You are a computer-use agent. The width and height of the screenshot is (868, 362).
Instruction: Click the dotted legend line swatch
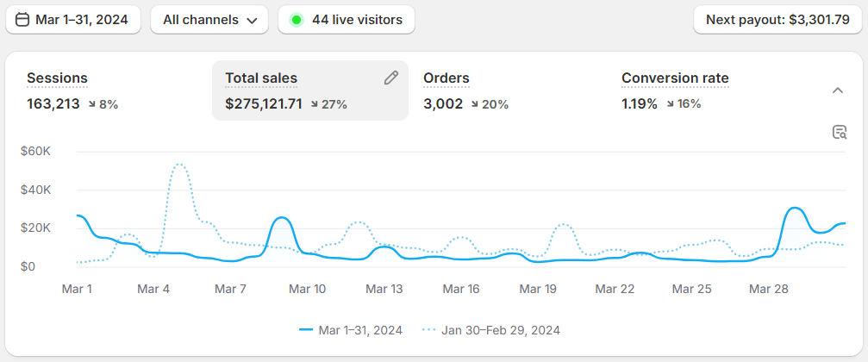(429, 330)
